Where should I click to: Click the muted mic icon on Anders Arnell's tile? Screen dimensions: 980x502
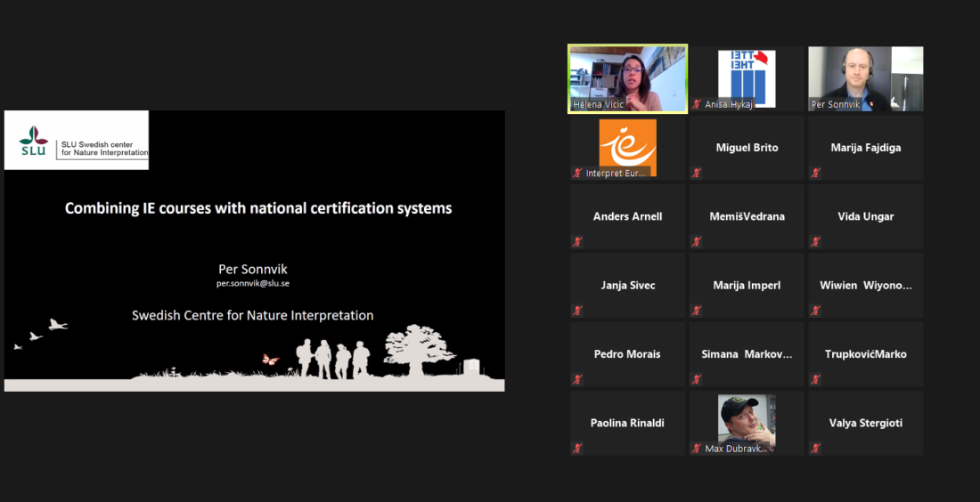pos(577,241)
